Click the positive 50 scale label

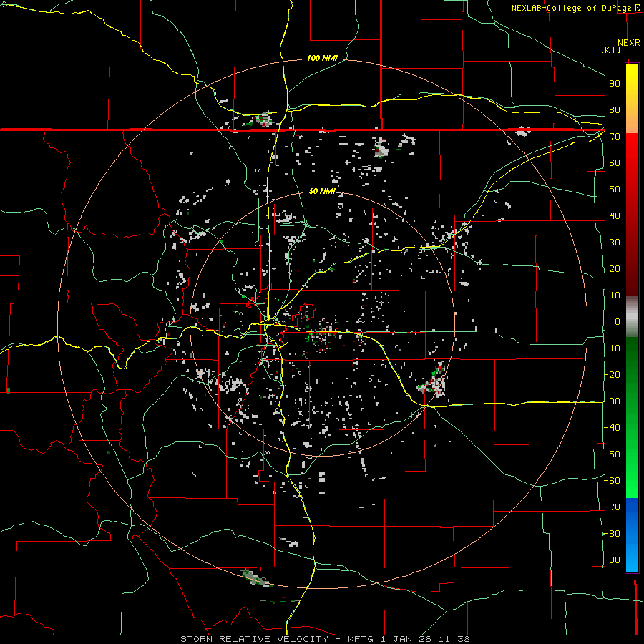pos(615,190)
